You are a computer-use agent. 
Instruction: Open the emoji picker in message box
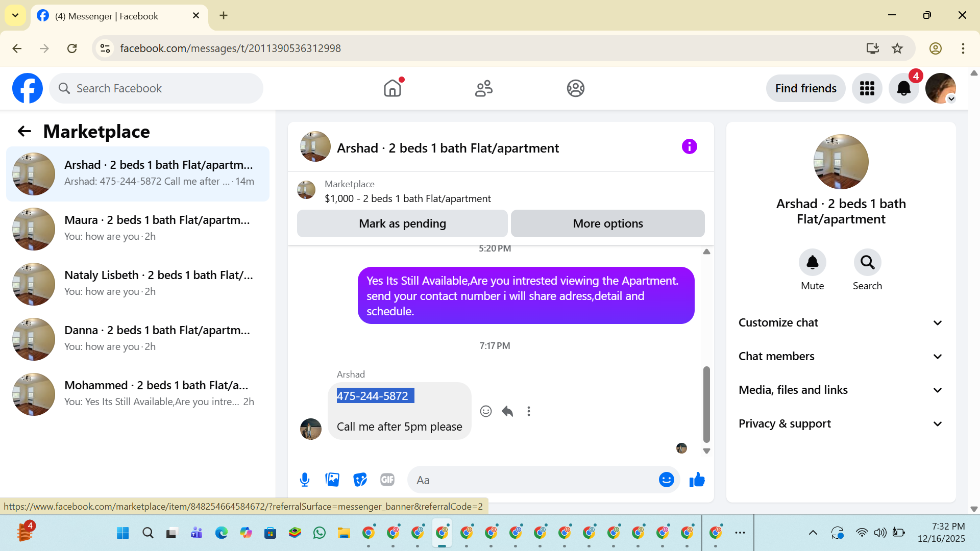point(666,480)
